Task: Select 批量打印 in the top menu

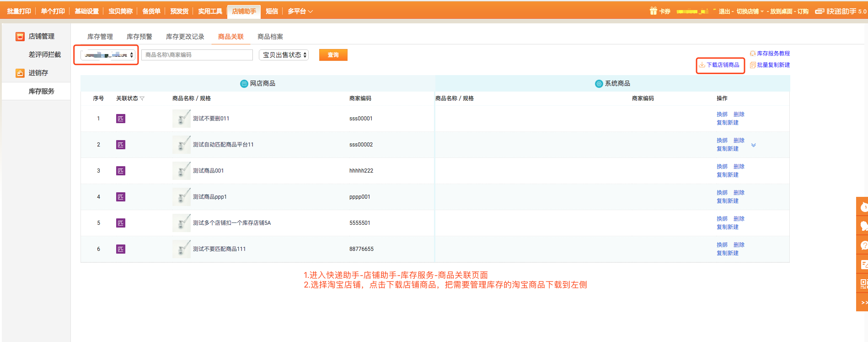Action: pyautogui.click(x=19, y=11)
